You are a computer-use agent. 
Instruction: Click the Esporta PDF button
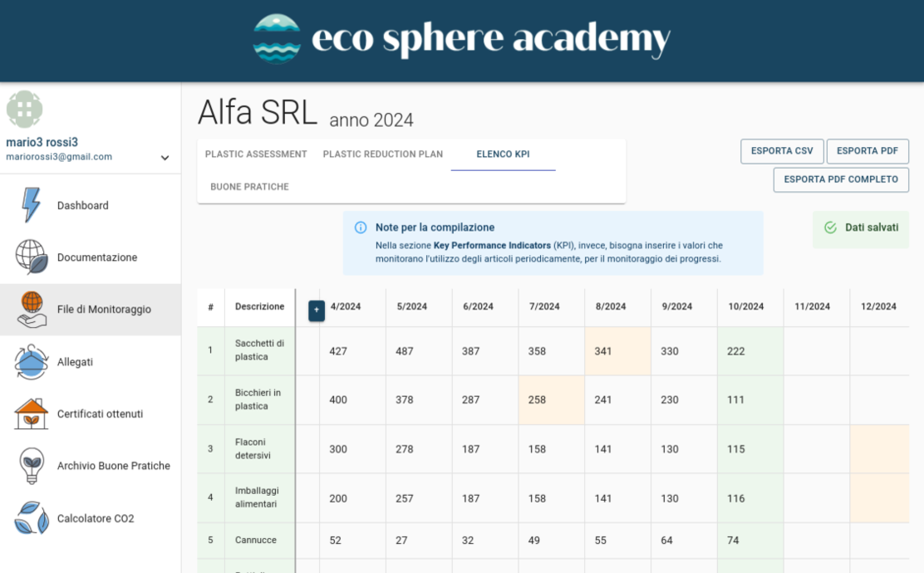[867, 151]
